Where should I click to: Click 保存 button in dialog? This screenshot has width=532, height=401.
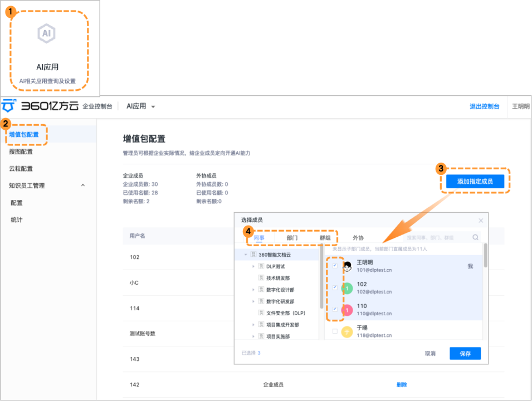click(x=465, y=354)
